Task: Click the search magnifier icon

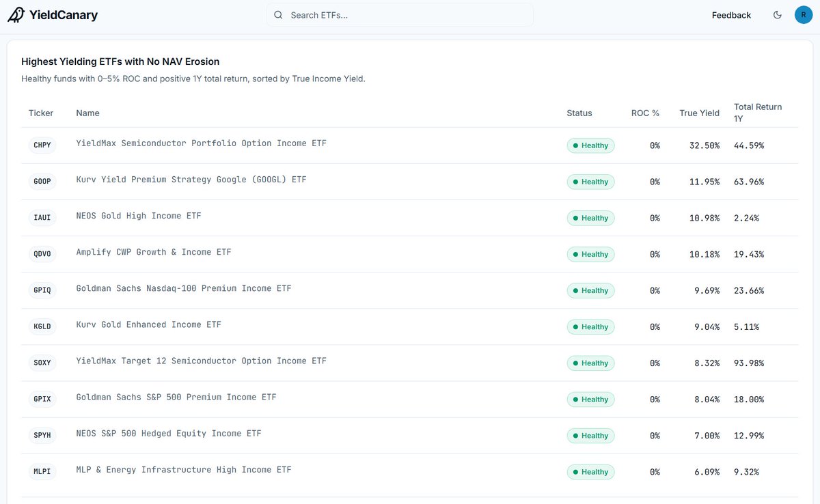Action: [x=278, y=15]
